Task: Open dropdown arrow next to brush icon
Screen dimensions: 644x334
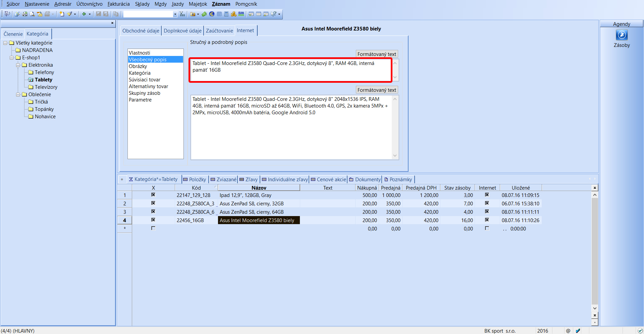Action: 75,14
